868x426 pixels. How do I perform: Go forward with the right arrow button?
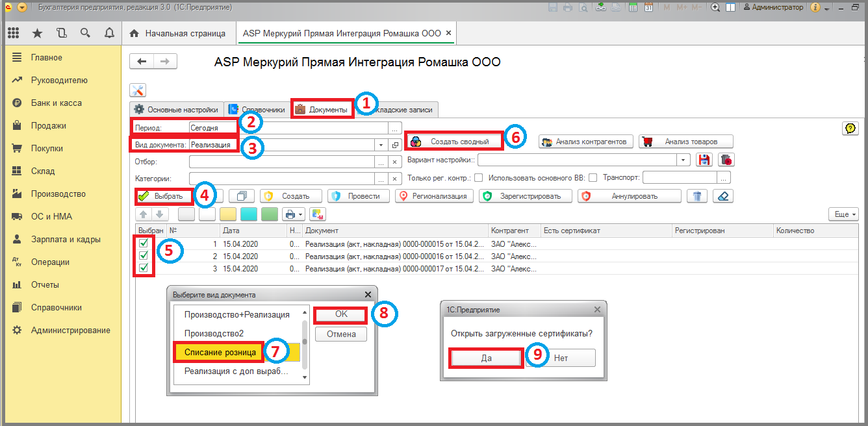[x=165, y=61]
